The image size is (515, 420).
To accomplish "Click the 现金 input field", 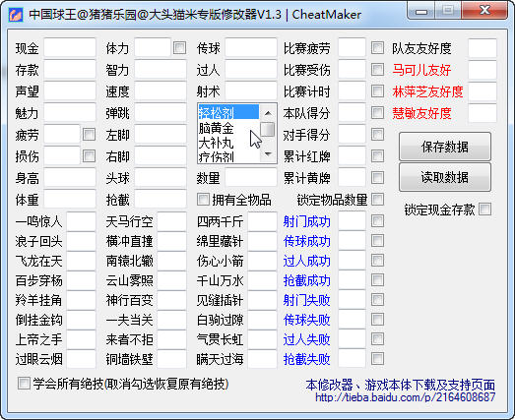I will coord(70,48).
